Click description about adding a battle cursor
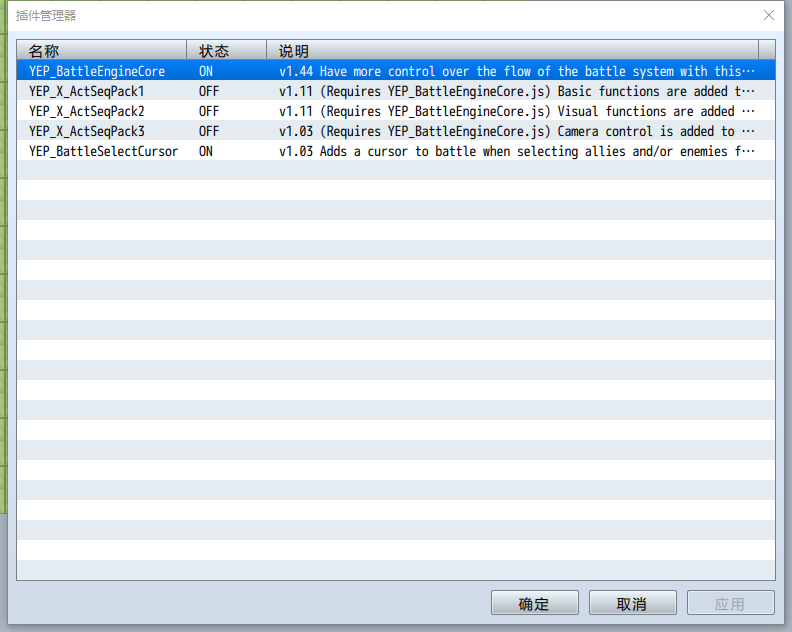Screen dimensions: 792x632 (x=517, y=152)
